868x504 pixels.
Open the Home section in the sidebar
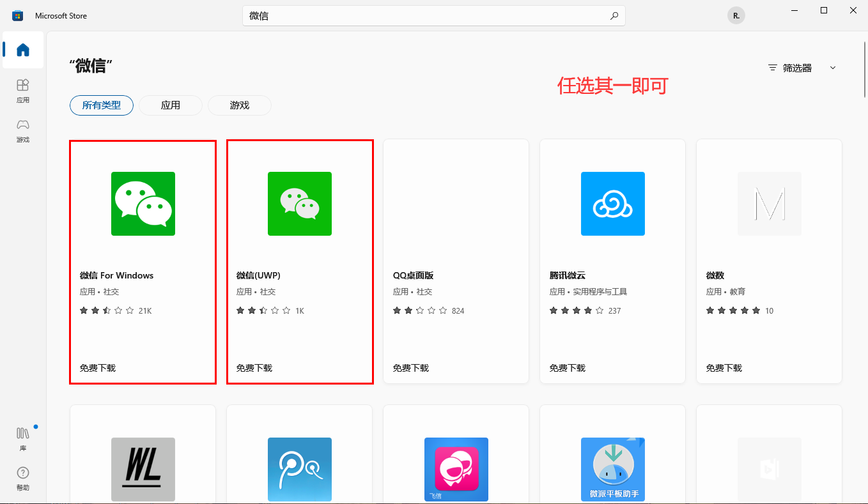tap(22, 50)
